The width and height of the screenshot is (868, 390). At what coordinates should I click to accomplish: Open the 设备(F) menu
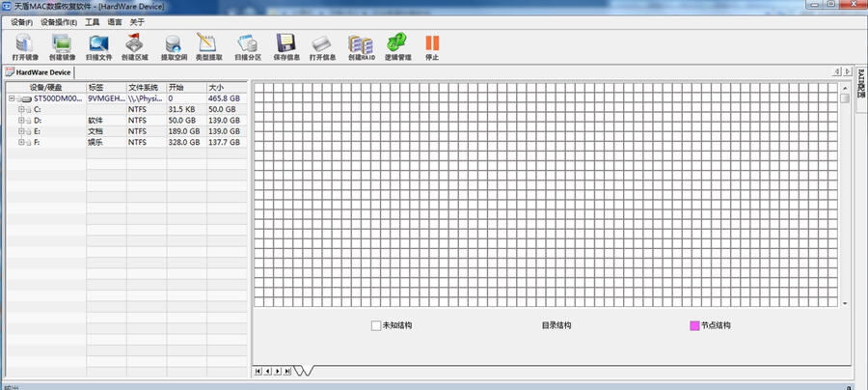21,23
